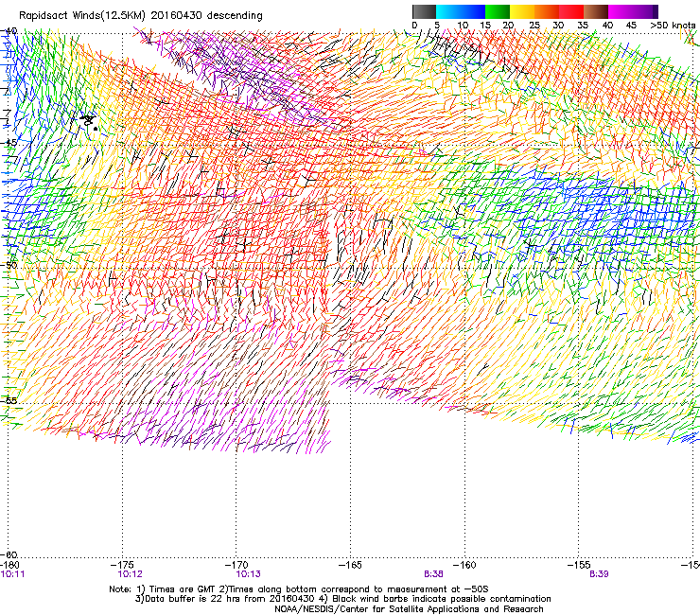Viewport: 700px width, 615px height.
Task: Click the -45 latitude label
Action: click(9, 143)
